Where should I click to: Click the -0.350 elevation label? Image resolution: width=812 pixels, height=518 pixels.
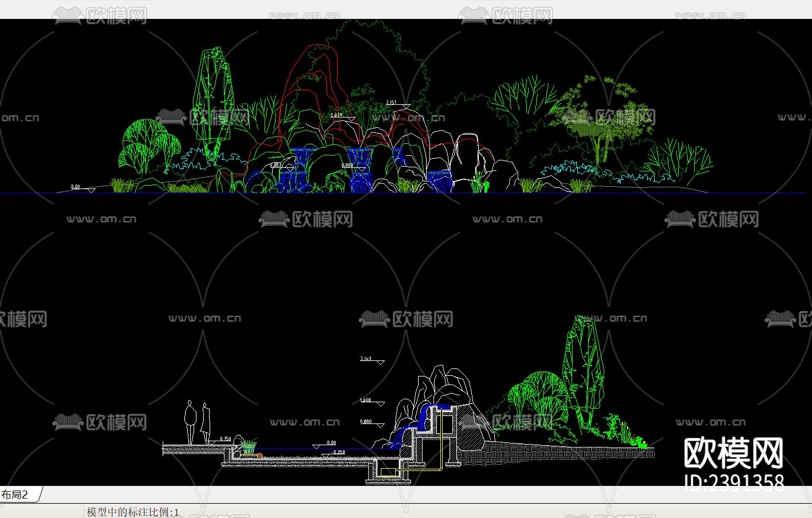coord(338,452)
